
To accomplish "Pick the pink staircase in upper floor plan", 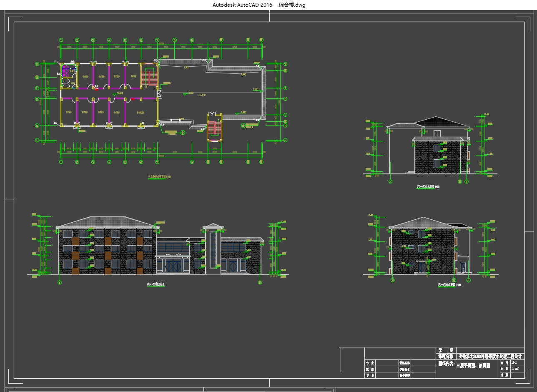I will tap(149, 78).
